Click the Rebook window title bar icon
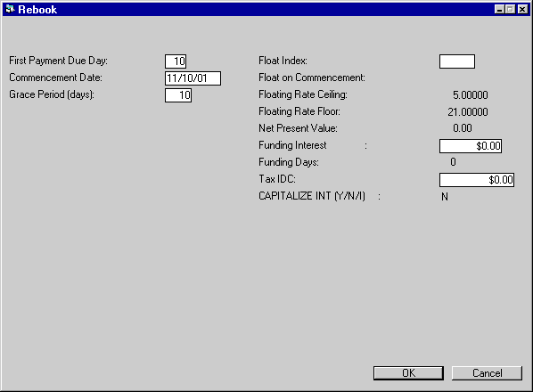Image resolution: width=533 pixels, height=392 pixels. (10, 9)
